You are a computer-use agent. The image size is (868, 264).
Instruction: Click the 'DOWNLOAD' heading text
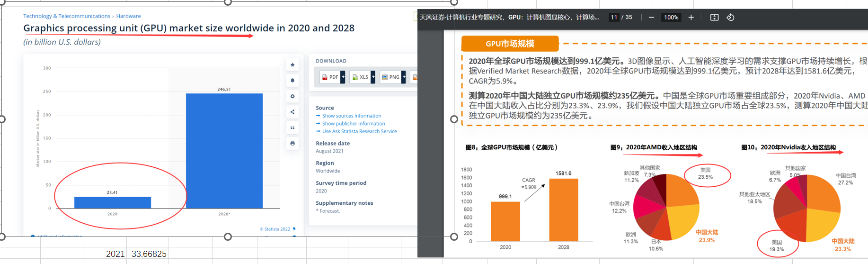pyautogui.click(x=331, y=61)
